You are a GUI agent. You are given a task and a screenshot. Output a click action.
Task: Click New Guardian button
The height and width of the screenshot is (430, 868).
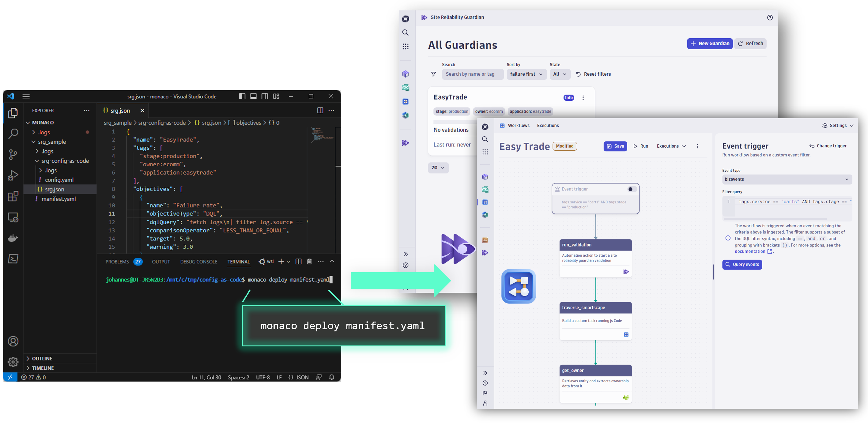(710, 44)
